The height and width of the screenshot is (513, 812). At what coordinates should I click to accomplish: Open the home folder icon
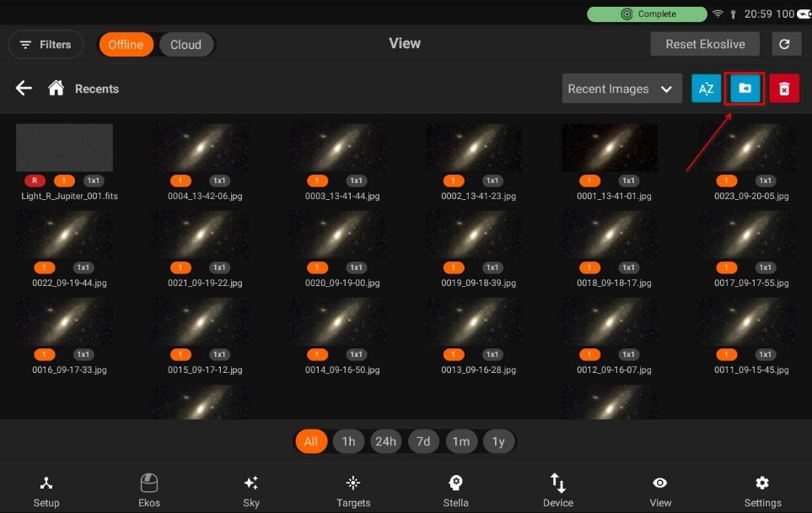click(x=56, y=88)
